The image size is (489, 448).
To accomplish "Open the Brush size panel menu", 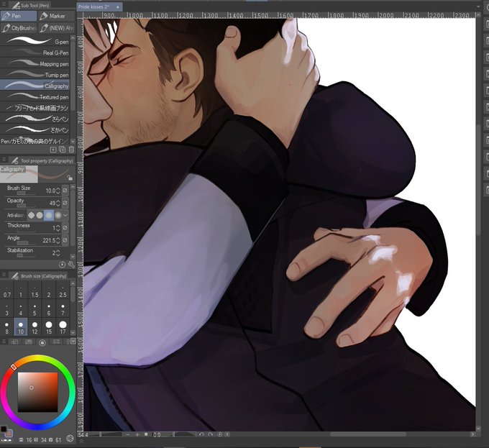I will tap(4, 275).
